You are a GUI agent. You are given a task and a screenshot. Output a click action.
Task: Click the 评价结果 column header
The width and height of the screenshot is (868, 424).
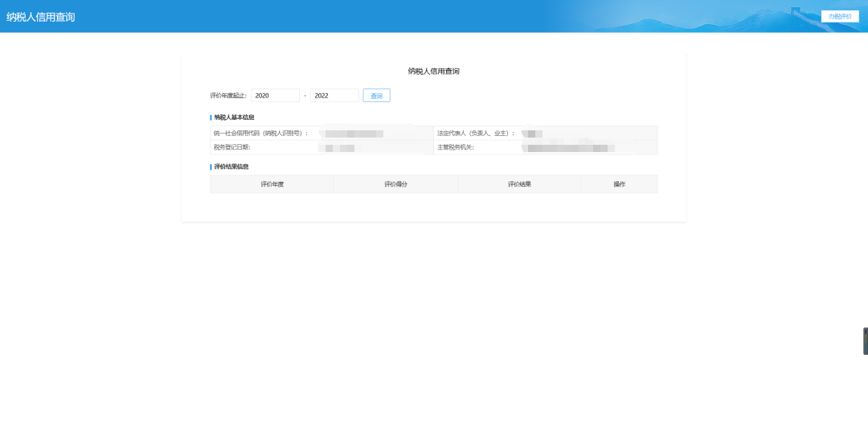point(519,184)
